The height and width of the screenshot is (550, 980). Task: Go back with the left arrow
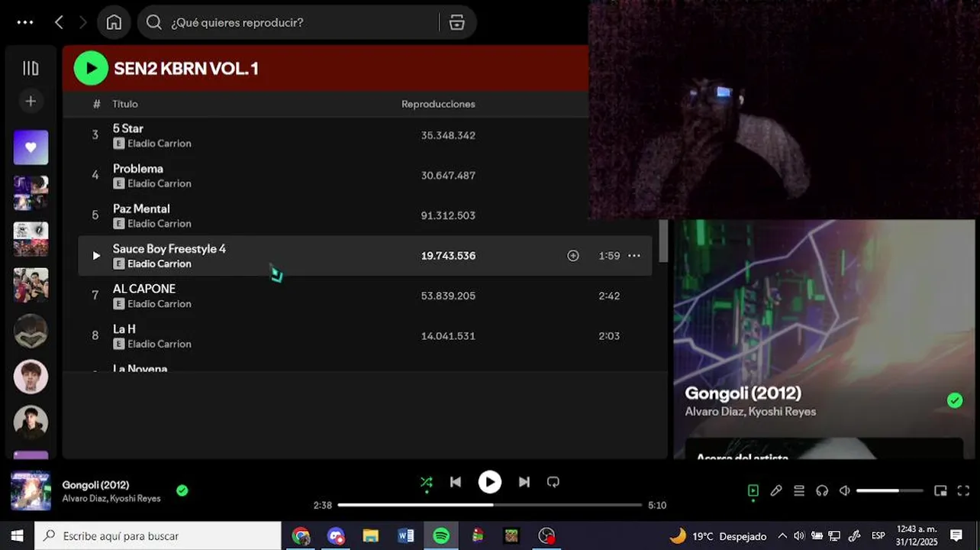click(x=59, y=22)
